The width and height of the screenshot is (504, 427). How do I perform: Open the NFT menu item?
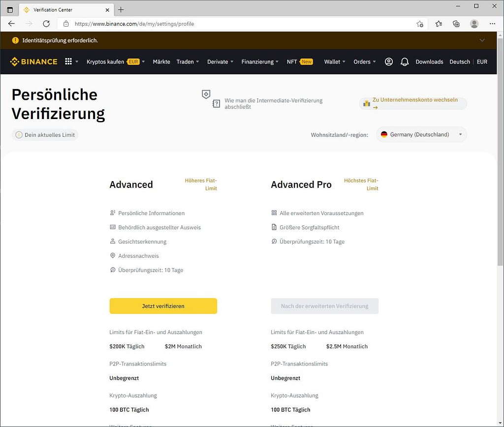(x=291, y=61)
